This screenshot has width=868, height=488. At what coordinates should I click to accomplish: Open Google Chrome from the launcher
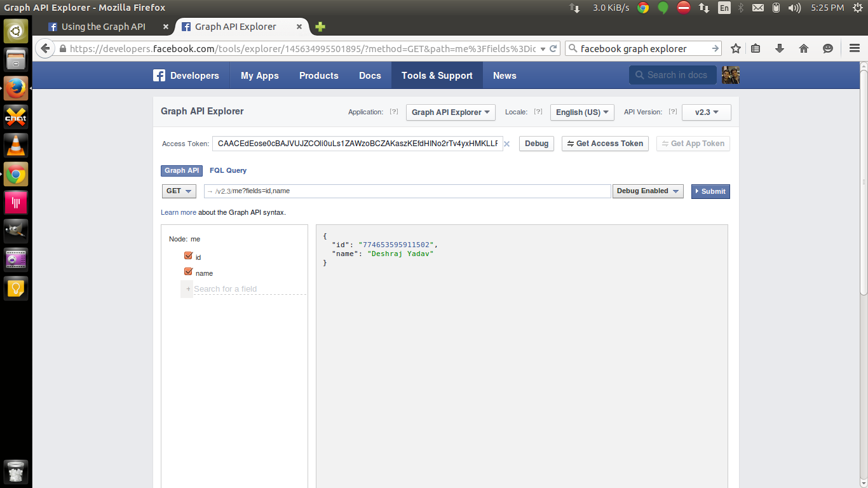(x=16, y=174)
